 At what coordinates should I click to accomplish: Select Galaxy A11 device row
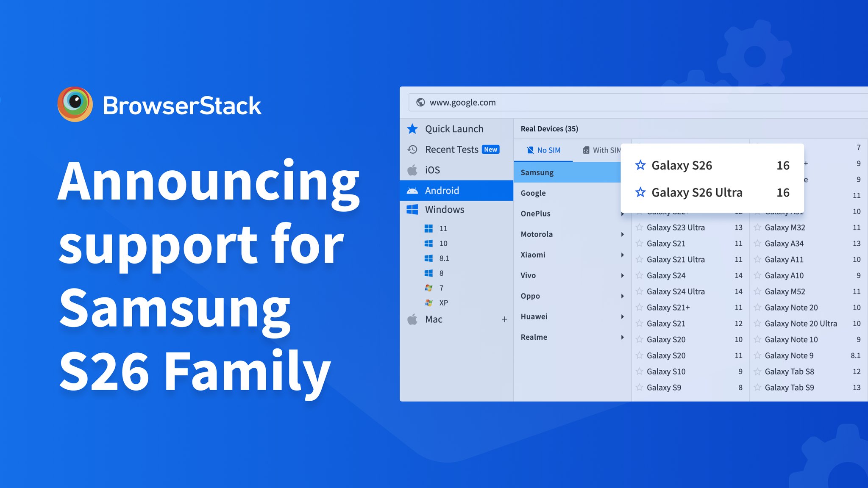click(x=809, y=259)
